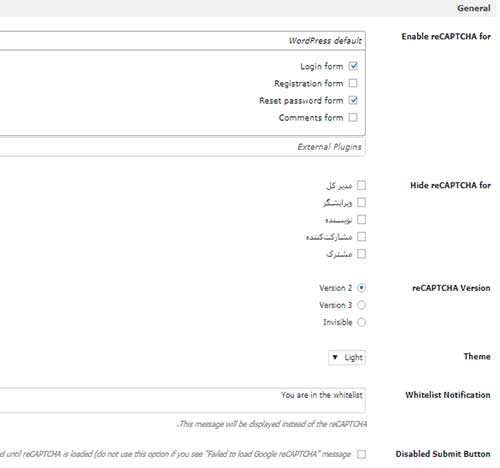Select the Version 3 radio button
The height and width of the screenshot is (468, 500).
(x=361, y=305)
